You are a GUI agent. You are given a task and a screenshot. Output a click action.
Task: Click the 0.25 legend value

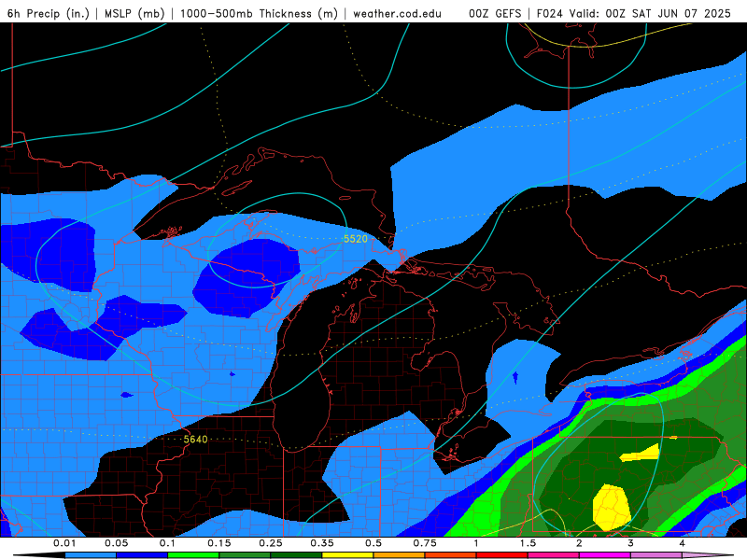coord(271,543)
